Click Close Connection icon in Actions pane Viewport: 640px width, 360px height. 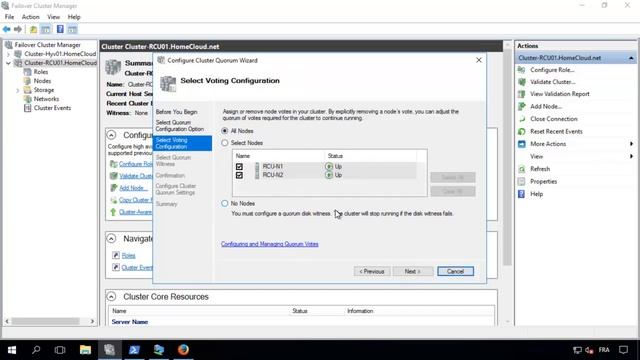pos(522,119)
